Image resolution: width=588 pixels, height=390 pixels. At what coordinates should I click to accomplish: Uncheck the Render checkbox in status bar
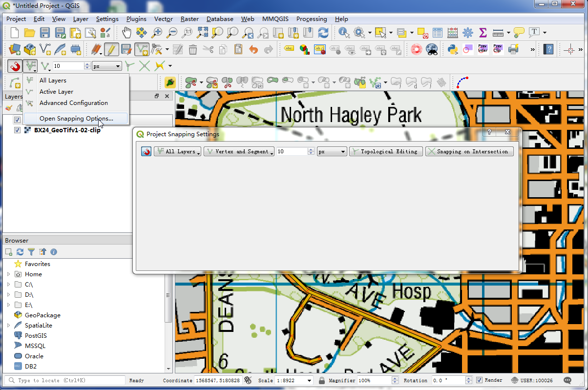point(479,380)
